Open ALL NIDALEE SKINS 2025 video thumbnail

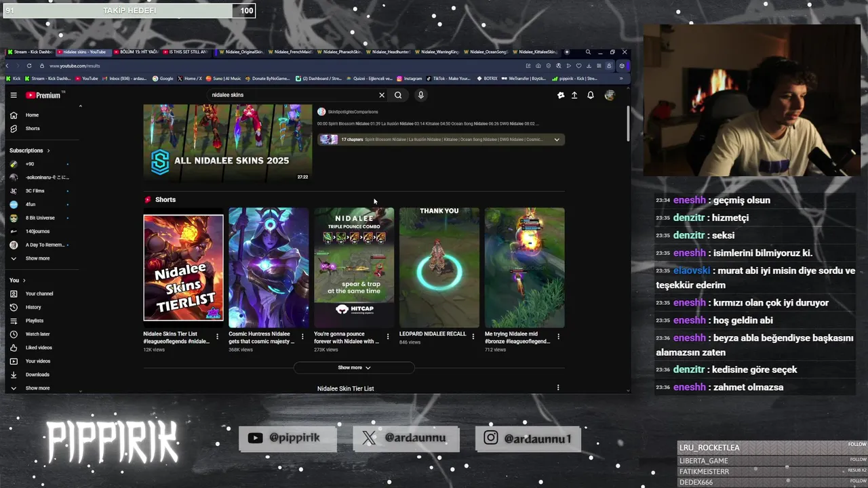[x=228, y=143]
